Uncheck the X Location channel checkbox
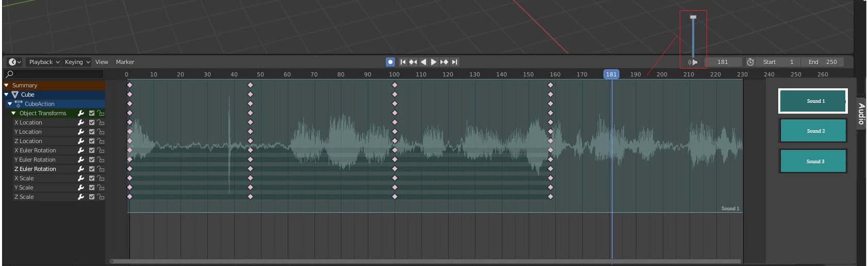 pos(92,122)
